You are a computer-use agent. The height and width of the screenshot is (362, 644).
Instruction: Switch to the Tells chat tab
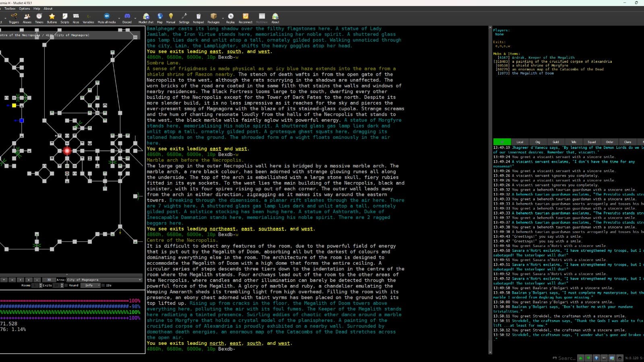click(x=574, y=142)
